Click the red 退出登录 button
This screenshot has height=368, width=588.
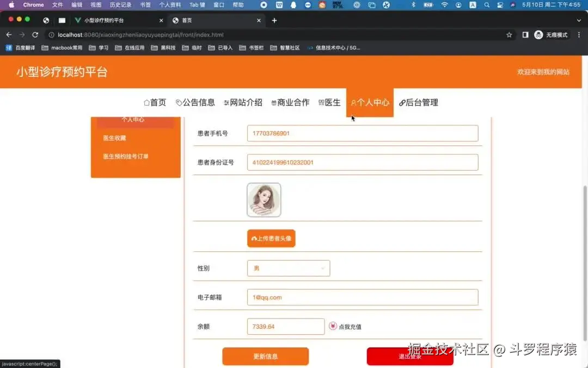coord(410,357)
